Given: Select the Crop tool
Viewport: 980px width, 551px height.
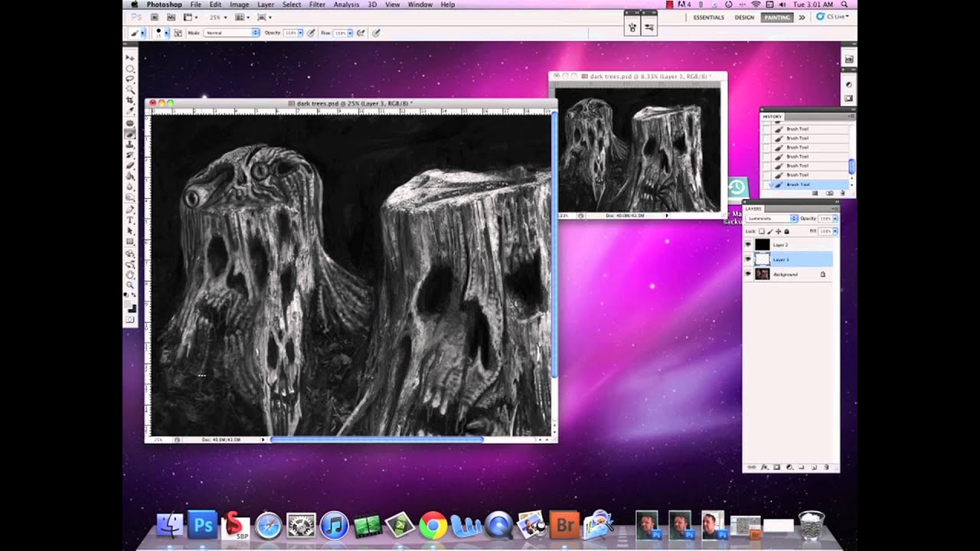Looking at the screenshot, I should (x=130, y=101).
